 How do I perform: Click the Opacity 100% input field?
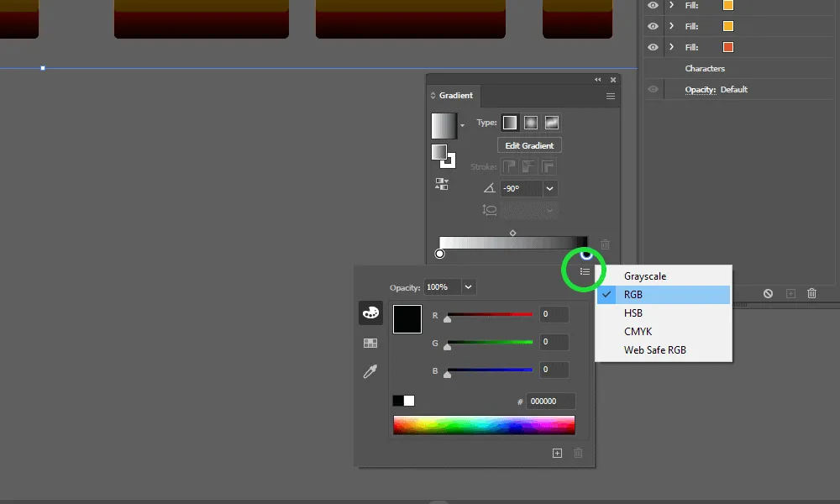[443, 287]
